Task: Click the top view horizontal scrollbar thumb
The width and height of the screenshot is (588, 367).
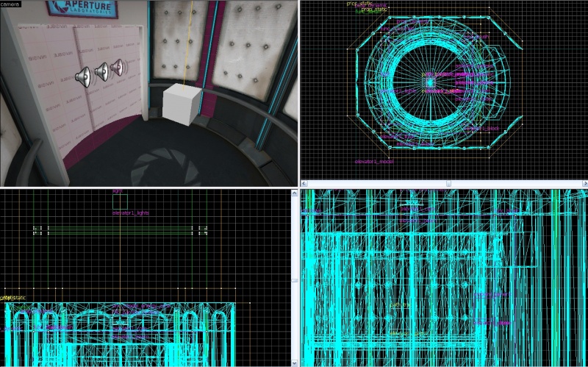Action: click(448, 184)
